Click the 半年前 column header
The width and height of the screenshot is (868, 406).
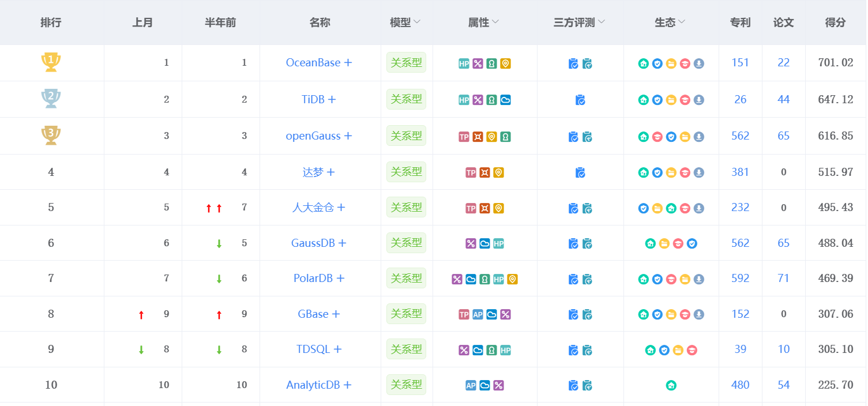[220, 22]
